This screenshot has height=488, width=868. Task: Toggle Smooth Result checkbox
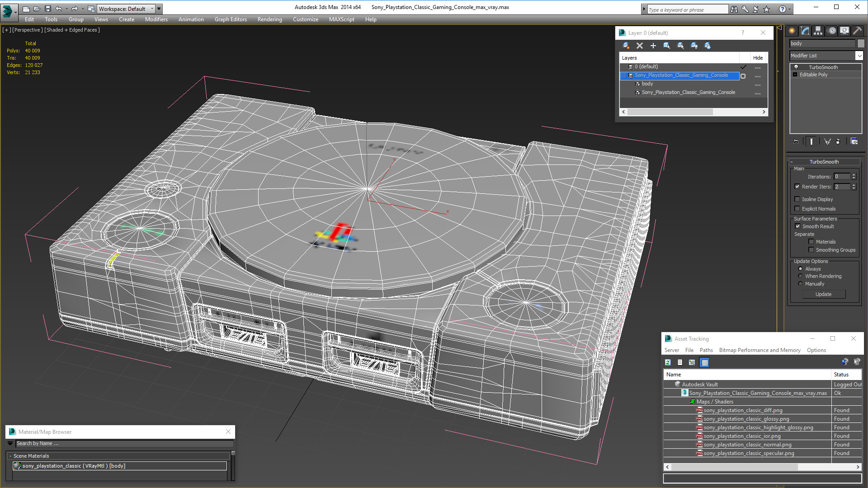797,226
